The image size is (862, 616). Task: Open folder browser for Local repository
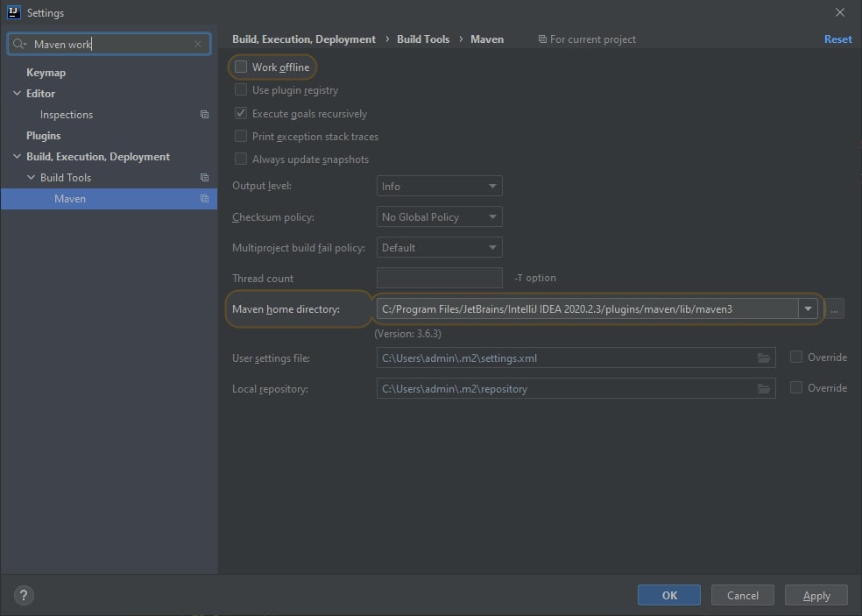pyautogui.click(x=764, y=389)
